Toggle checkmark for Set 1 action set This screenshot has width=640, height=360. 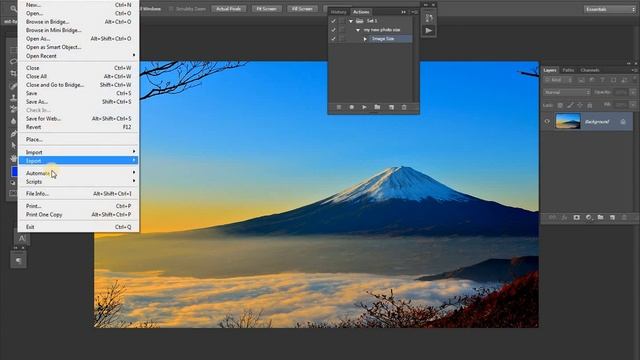pyautogui.click(x=333, y=21)
